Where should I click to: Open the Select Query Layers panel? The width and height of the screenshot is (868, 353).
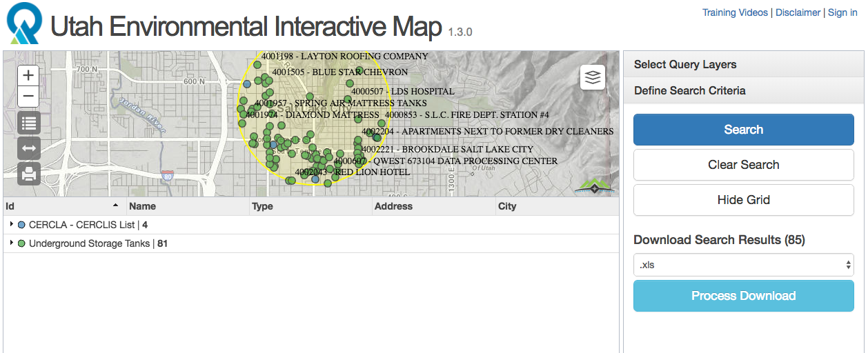click(743, 64)
